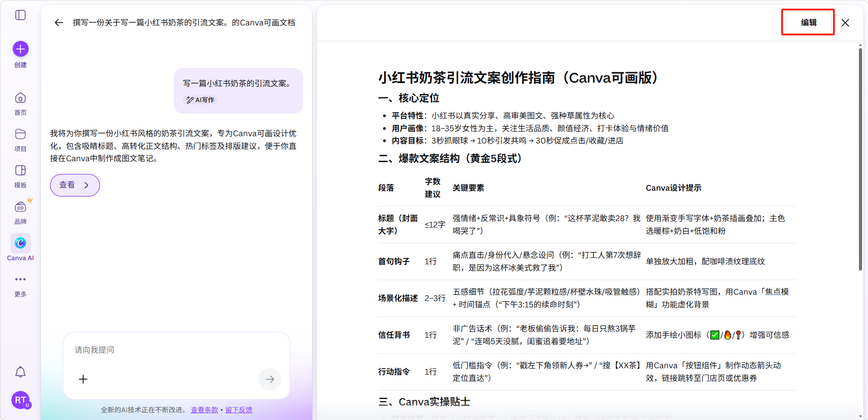This screenshot has width=868, height=420.
Task: Open notifications bell
Action: [20, 372]
